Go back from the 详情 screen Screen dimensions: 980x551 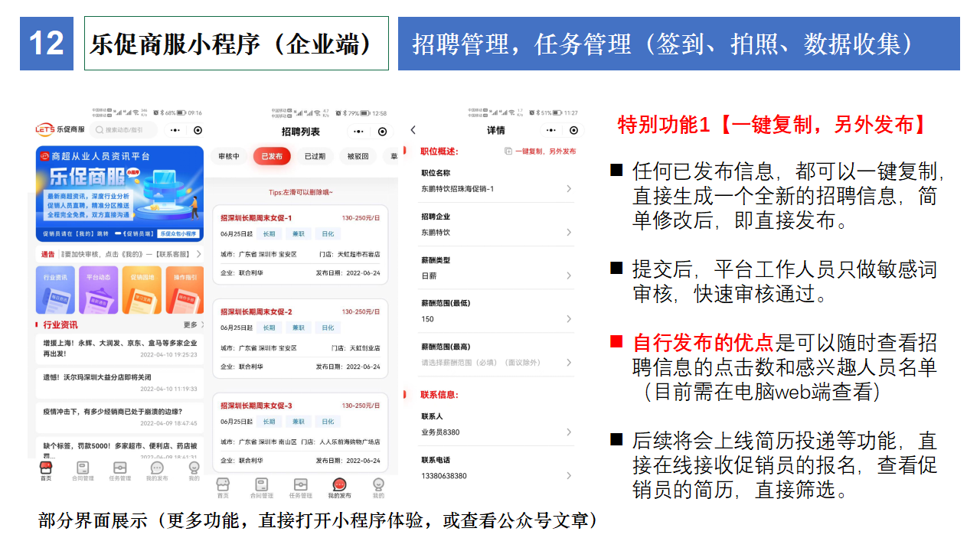[x=413, y=130]
